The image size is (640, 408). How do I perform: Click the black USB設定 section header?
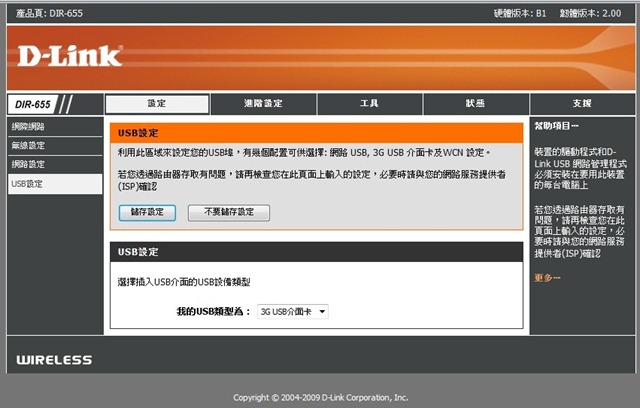(316, 252)
